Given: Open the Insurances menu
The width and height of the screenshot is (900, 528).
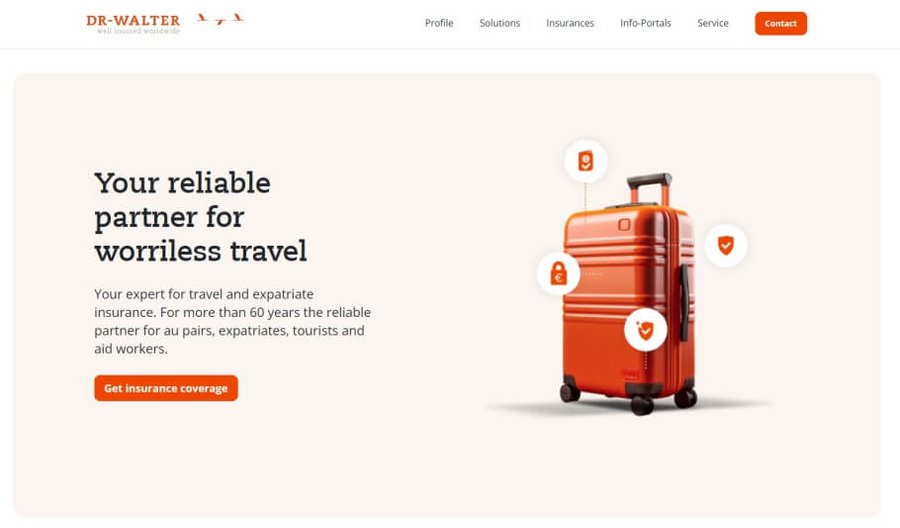Looking at the screenshot, I should (x=570, y=23).
